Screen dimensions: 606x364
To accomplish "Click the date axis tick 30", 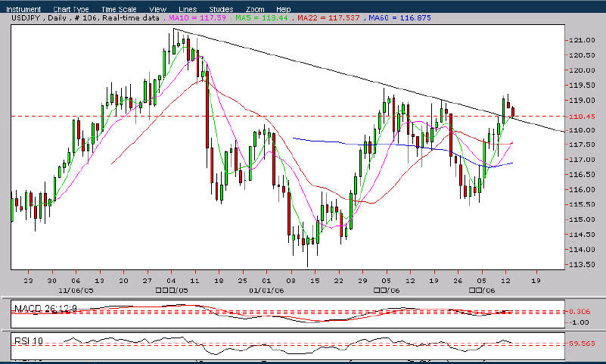I will click(51, 281).
